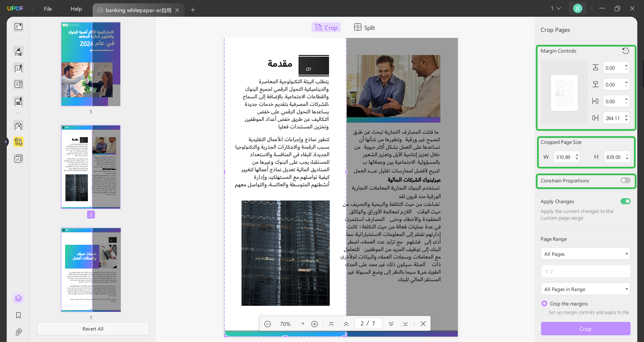Viewport: 644px width, 342px height.
Task: Toggle Constrain Proportions switch
Action: [x=625, y=180]
